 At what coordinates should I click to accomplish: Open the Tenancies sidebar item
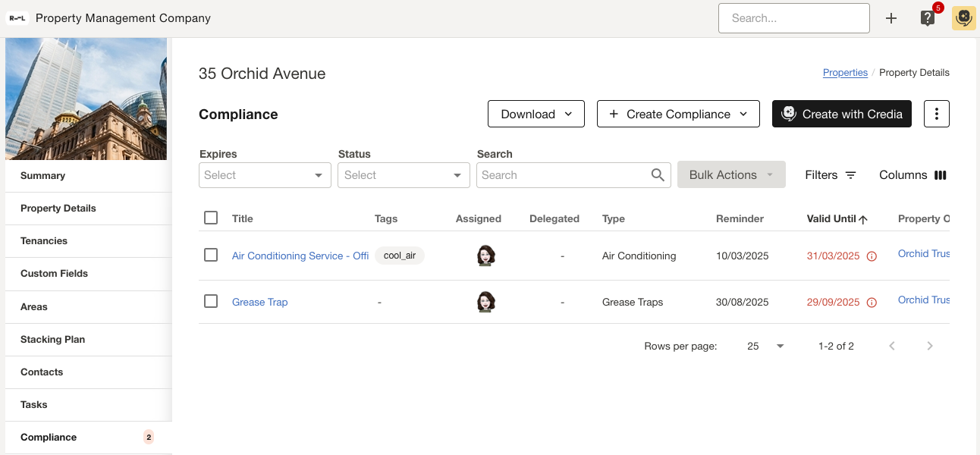44,241
